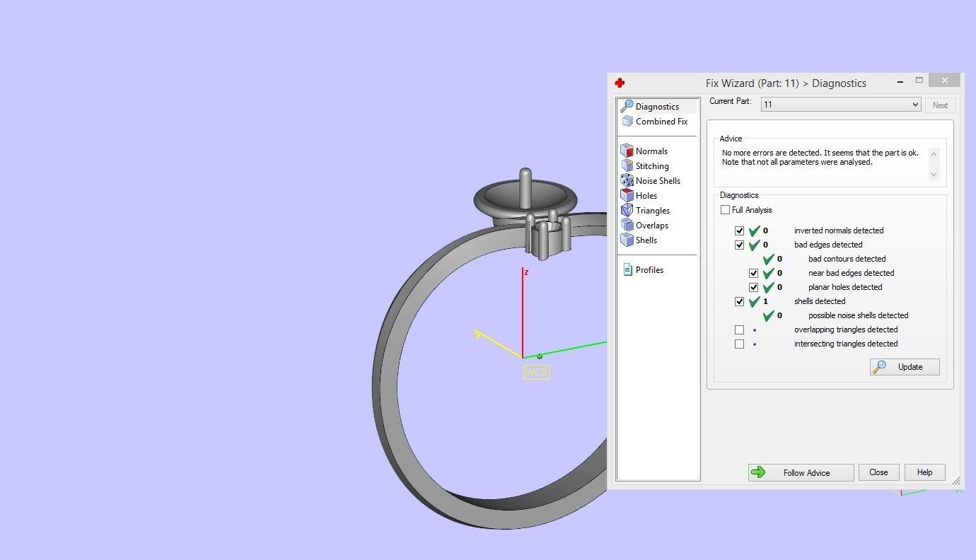Click the 'bad contours detected' text

coord(847,259)
